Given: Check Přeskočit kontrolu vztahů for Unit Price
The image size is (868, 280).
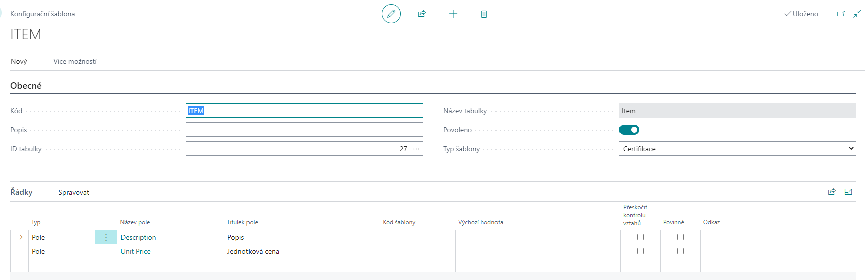Looking at the screenshot, I should (x=640, y=251).
